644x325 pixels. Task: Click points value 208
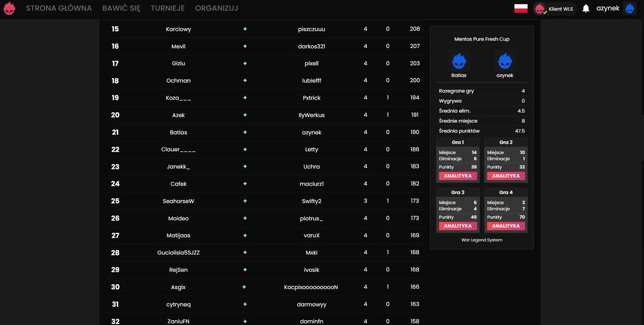coord(415,29)
